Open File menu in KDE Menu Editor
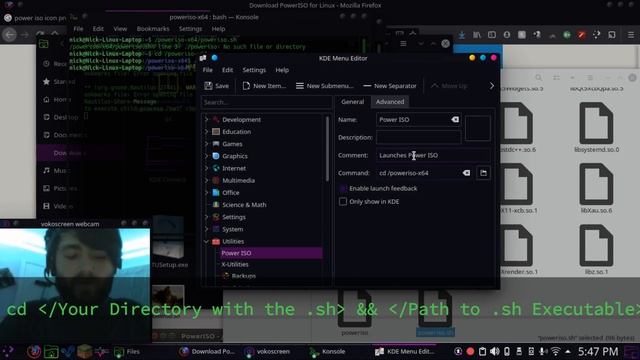The height and width of the screenshot is (360, 640). (x=207, y=70)
